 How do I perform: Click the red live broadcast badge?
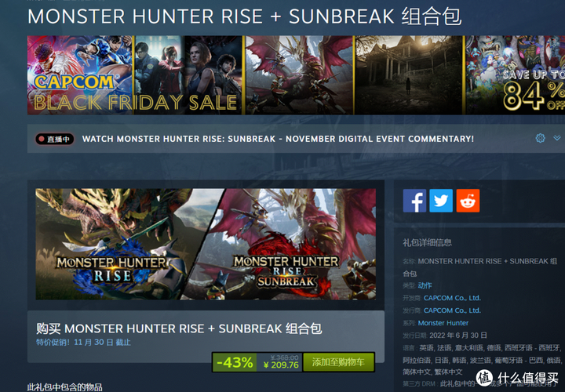pyautogui.click(x=55, y=139)
